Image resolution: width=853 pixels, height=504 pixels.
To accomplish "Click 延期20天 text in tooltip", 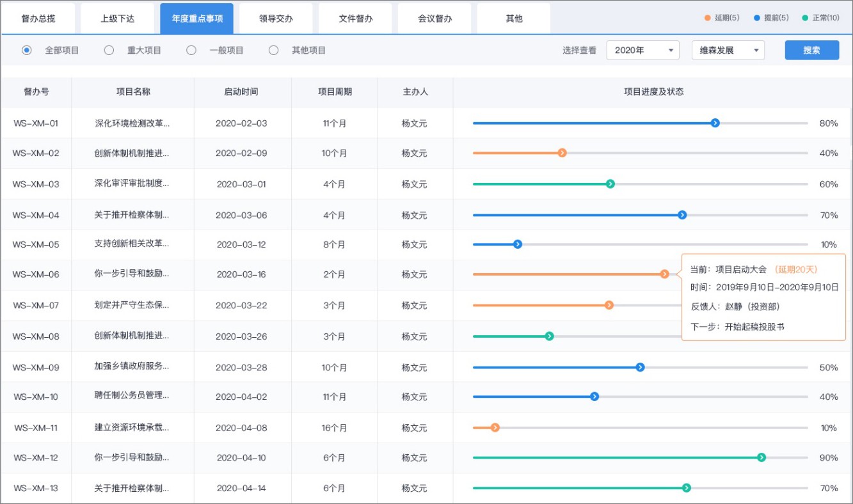I will (x=796, y=269).
